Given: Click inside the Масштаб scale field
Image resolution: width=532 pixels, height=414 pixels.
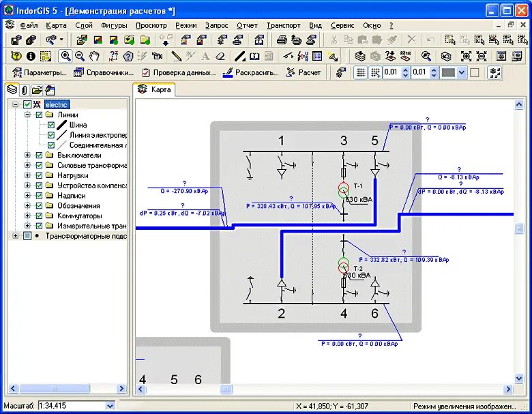Looking at the screenshot, I should point(72,406).
